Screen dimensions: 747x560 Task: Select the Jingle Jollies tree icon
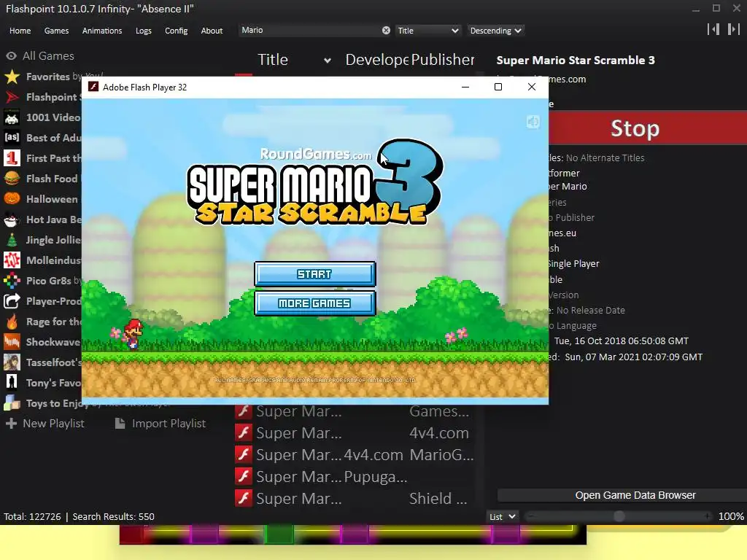coord(12,240)
